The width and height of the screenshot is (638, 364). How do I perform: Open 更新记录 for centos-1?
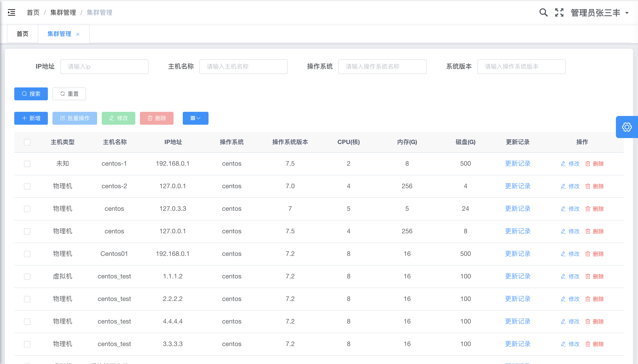[x=517, y=164]
